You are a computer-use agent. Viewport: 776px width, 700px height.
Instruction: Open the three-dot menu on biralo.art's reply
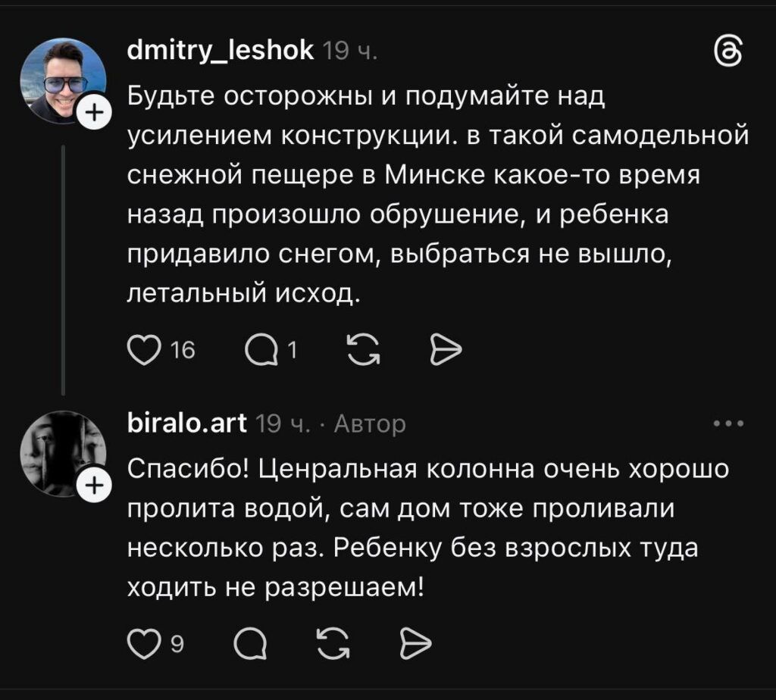coord(729,423)
